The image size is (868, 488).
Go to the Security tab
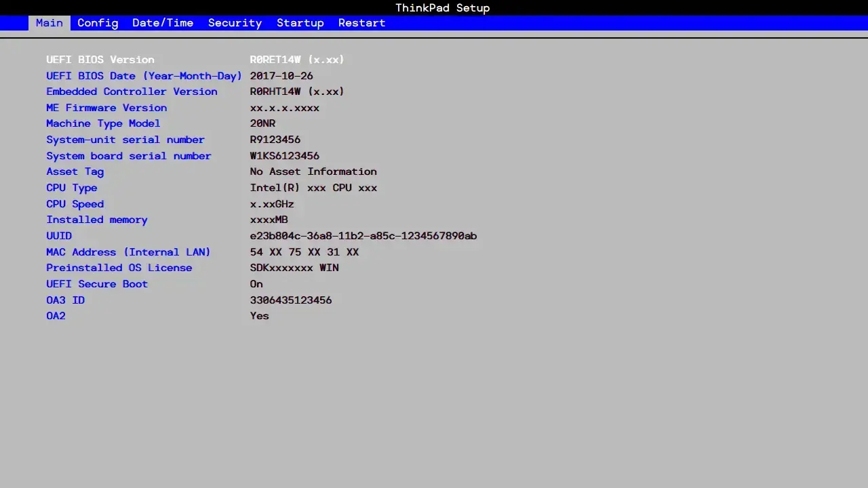pos(235,23)
